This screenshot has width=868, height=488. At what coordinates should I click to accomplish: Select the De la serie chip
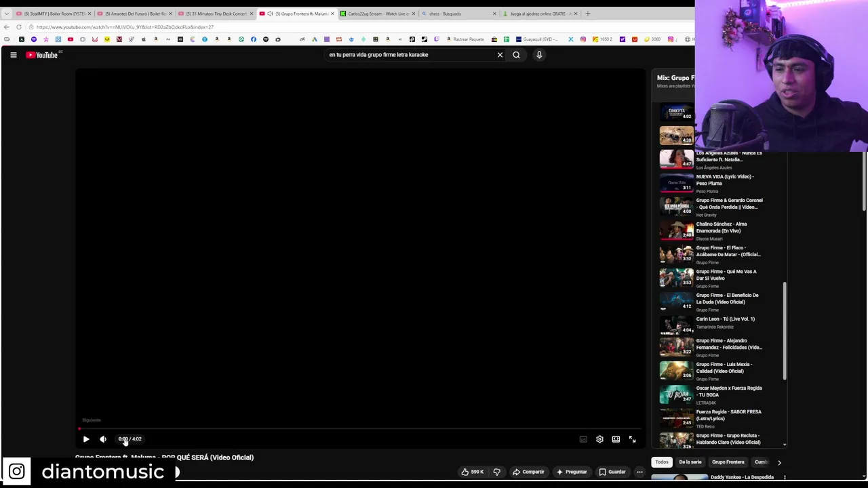coord(690,462)
